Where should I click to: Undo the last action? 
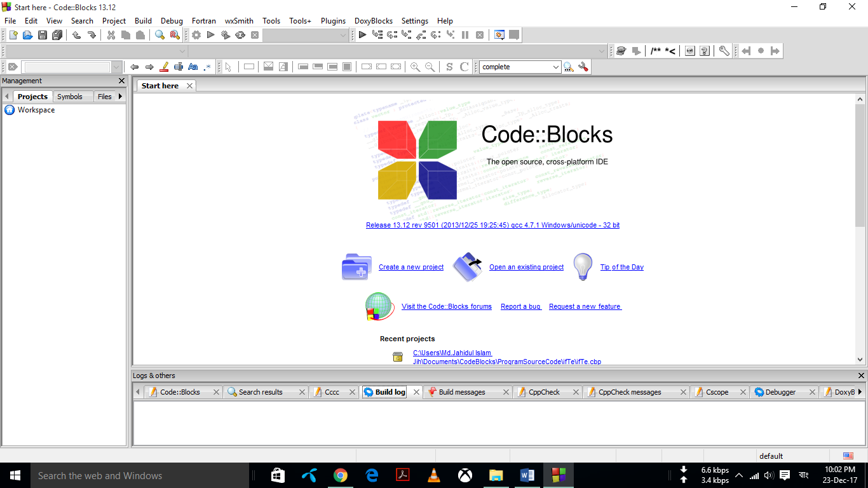[x=77, y=35]
